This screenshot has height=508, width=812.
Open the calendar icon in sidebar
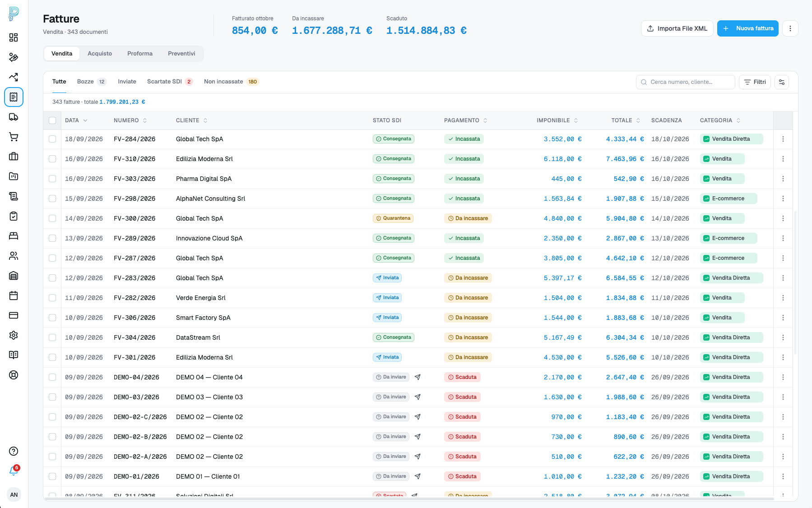[x=14, y=296]
